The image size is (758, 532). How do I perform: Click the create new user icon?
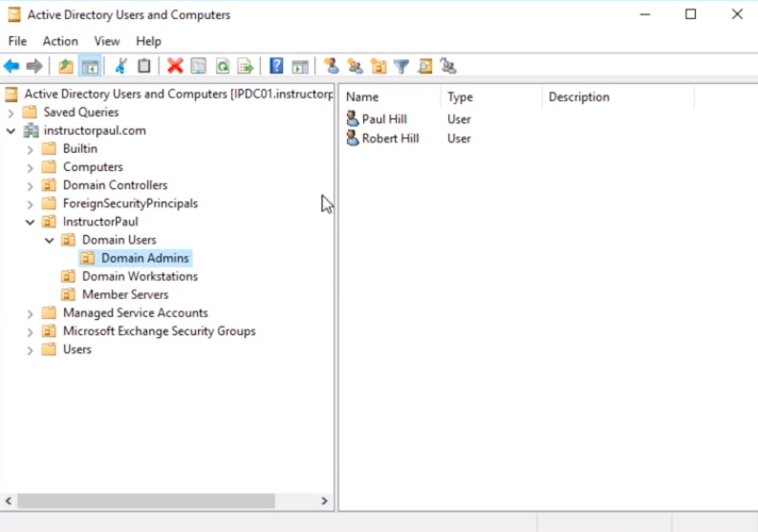click(x=332, y=66)
